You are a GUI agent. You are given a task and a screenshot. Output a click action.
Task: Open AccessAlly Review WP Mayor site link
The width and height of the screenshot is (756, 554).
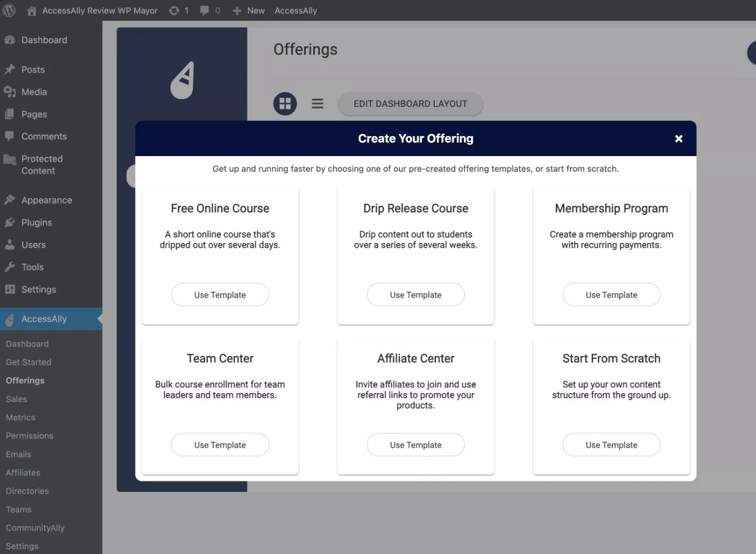100,10
